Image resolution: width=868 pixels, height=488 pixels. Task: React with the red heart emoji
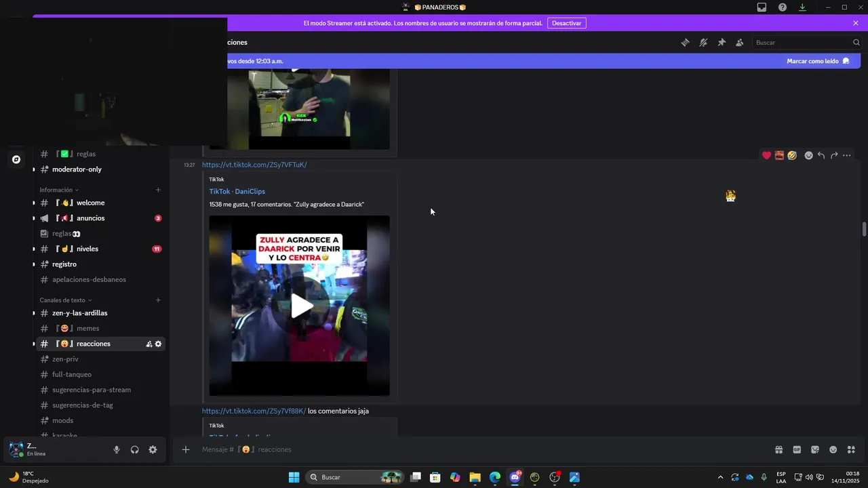tap(766, 155)
